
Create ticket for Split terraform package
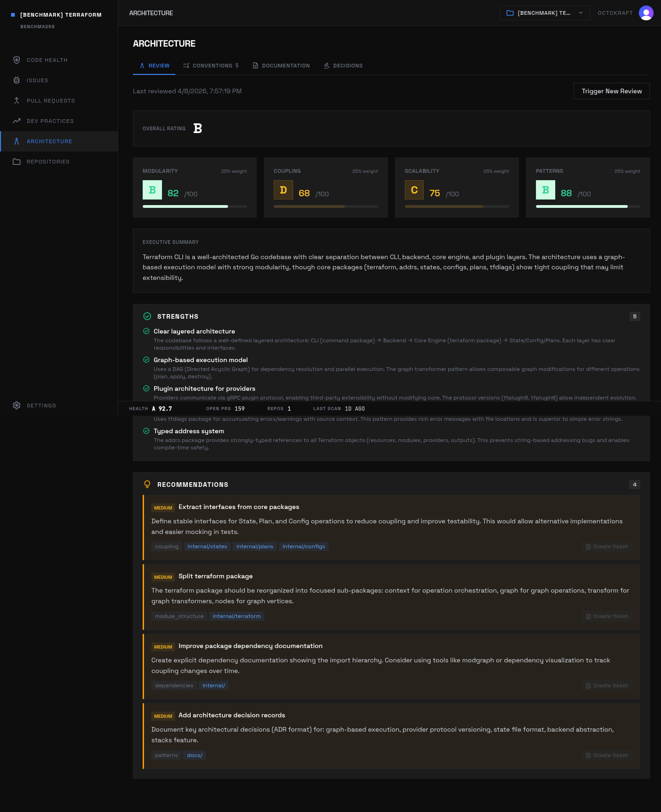tap(607, 616)
